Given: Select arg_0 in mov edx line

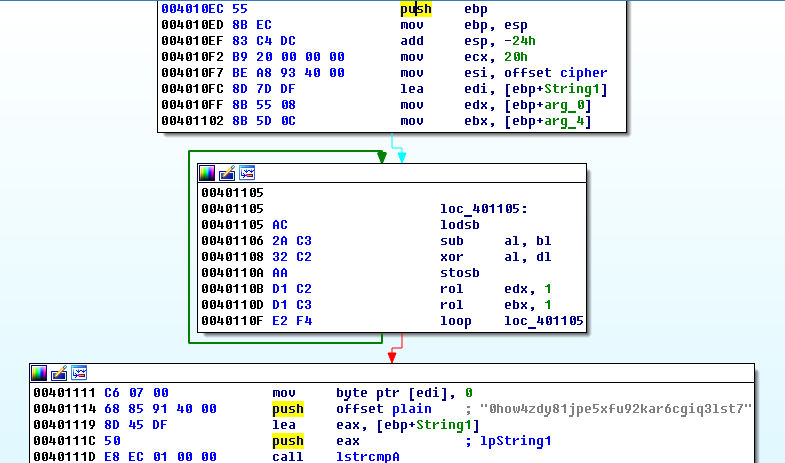Looking at the screenshot, I should [564, 105].
